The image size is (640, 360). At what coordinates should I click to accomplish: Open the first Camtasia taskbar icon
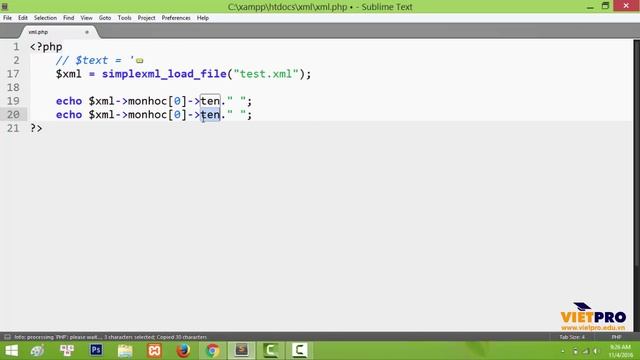271,351
